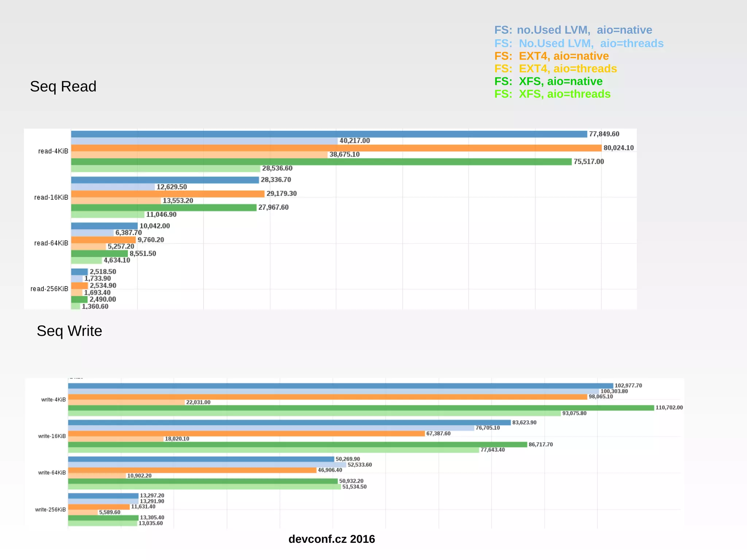Click the read-16KiB axis label
The width and height of the screenshot is (747, 560).
51,197
